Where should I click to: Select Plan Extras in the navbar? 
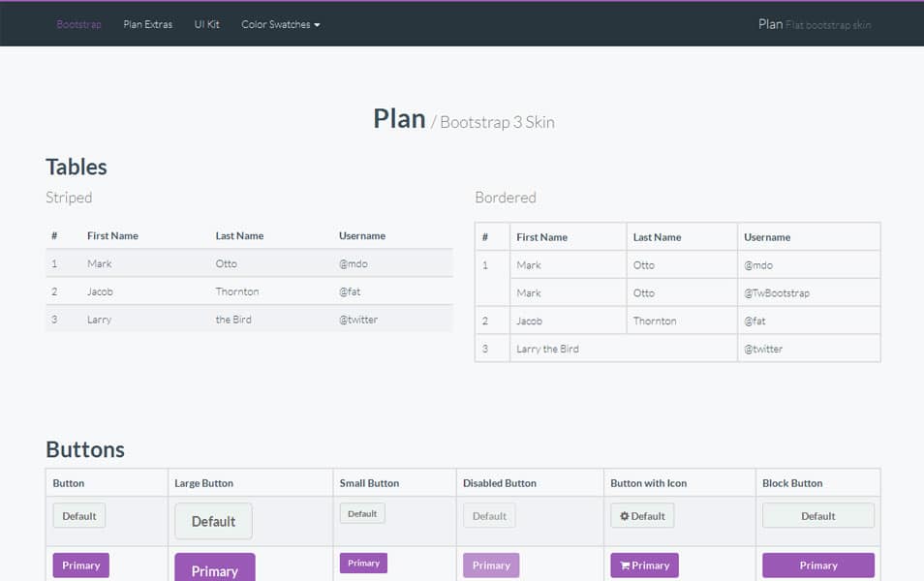coord(147,24)
